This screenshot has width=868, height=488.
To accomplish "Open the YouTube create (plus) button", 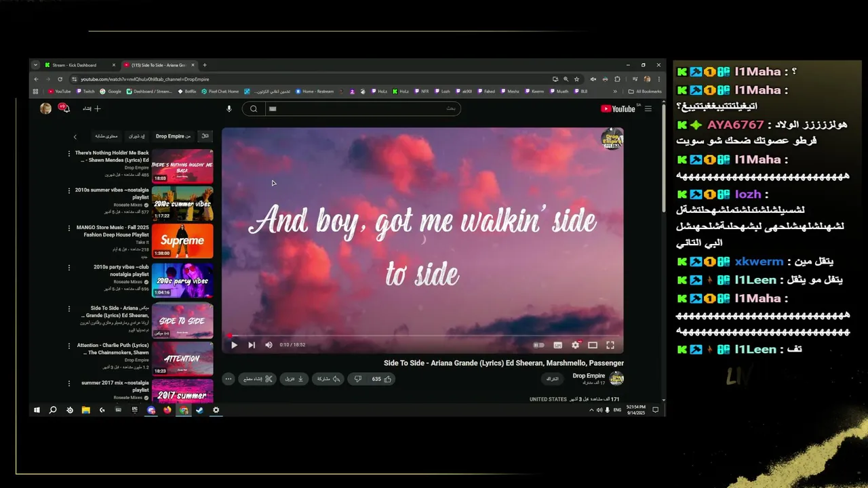I will tap(92, 108).
